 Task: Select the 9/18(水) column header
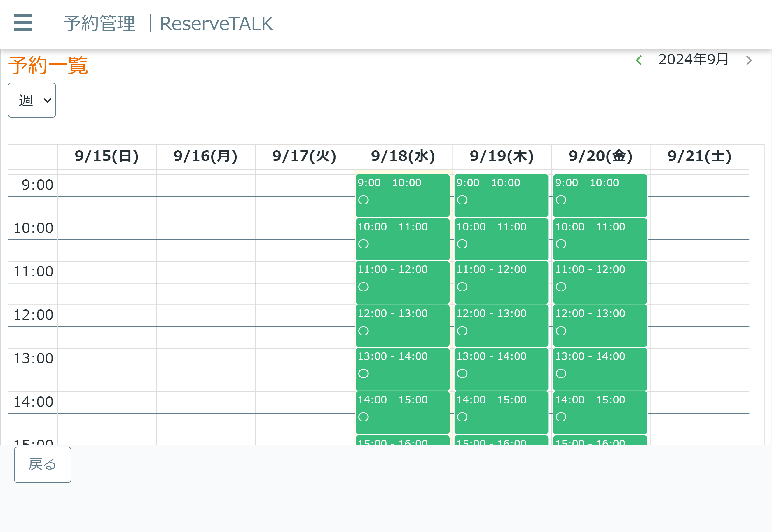click(403, 156)
